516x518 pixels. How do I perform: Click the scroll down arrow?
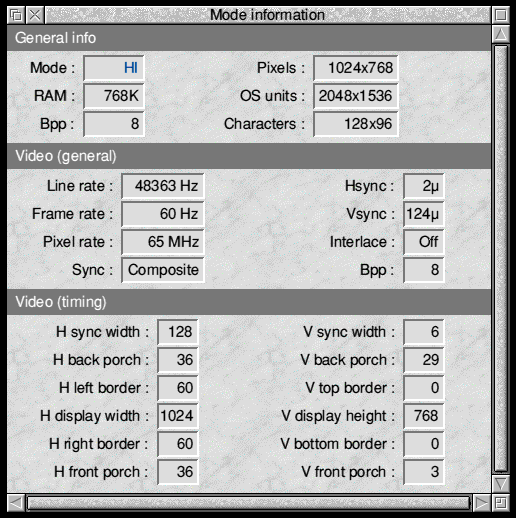[501, 483]
